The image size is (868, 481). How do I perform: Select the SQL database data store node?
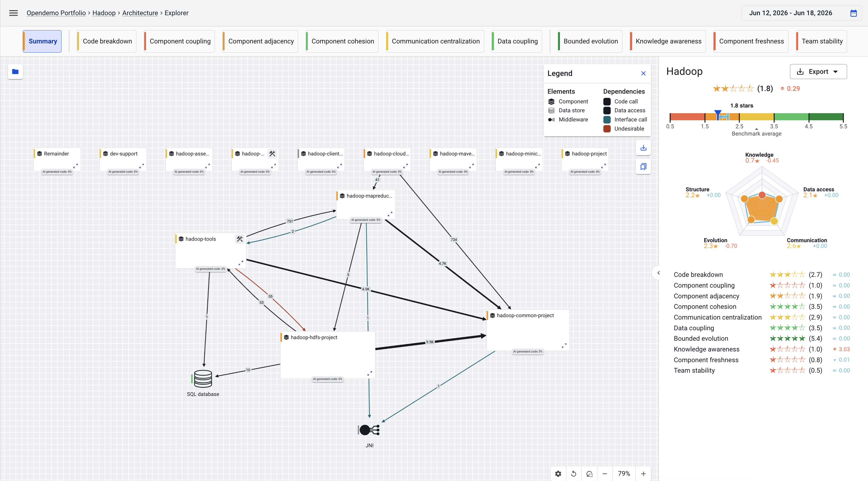[x=203, y=379]
